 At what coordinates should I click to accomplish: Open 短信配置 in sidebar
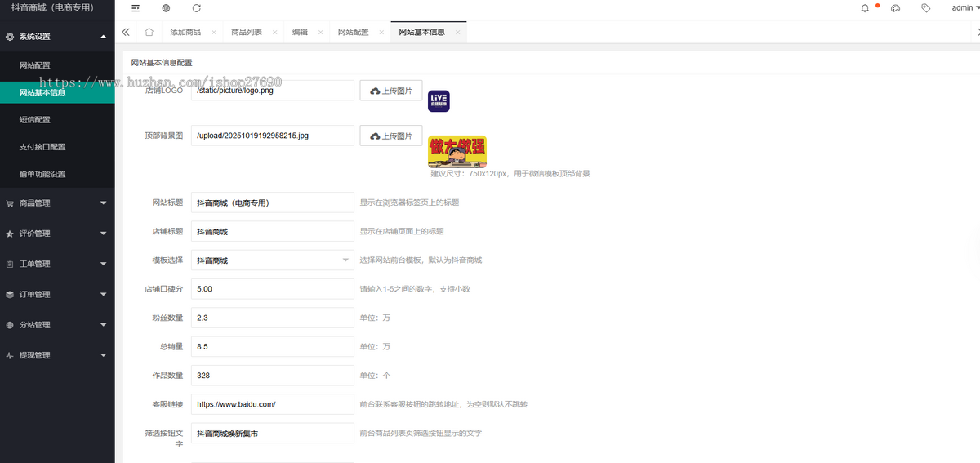57,120
